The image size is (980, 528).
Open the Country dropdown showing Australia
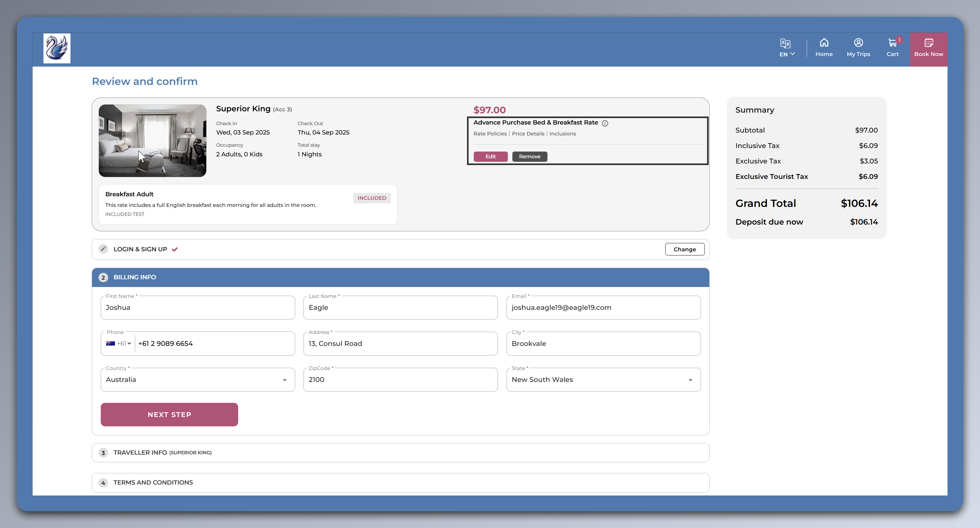(197, 380)
